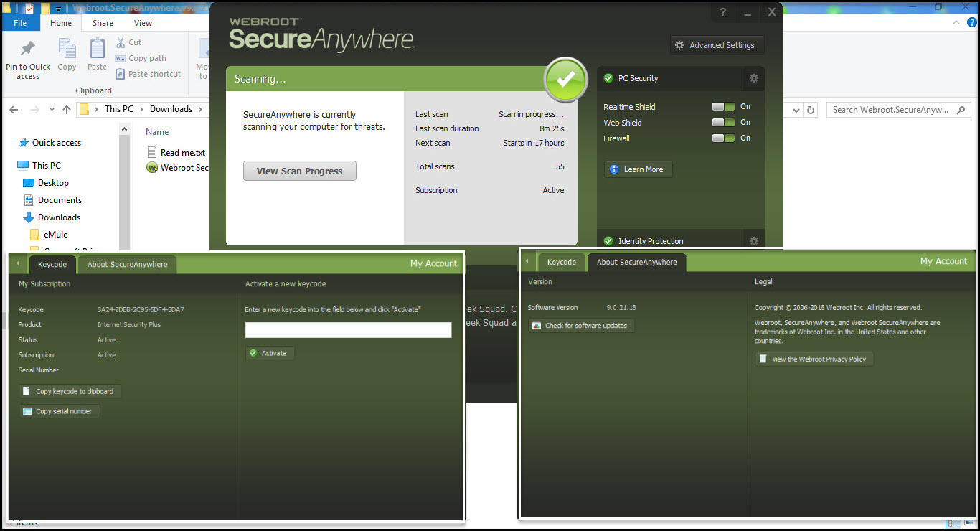Image resolution: width=980 pixels, height=531 pixels.
Task: Select Quick access in navigation pane
Action: click(x=50, y=143)
